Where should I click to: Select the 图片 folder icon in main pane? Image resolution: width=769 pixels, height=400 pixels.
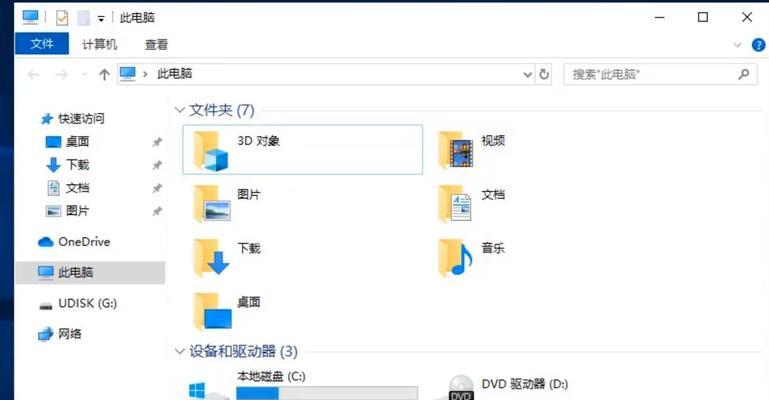[x=212, y=203]
